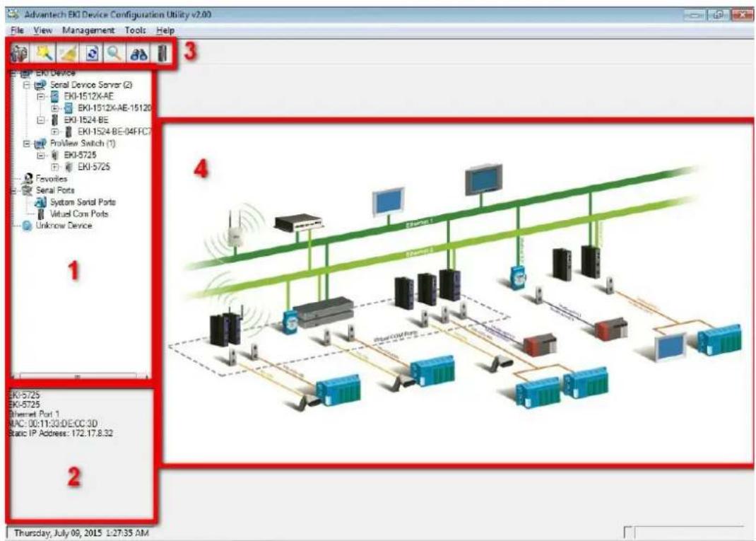Expand the EKI-1512X-AE-15120 child node
The height and width of the screenshot is (541, 756).
(55, 108)
